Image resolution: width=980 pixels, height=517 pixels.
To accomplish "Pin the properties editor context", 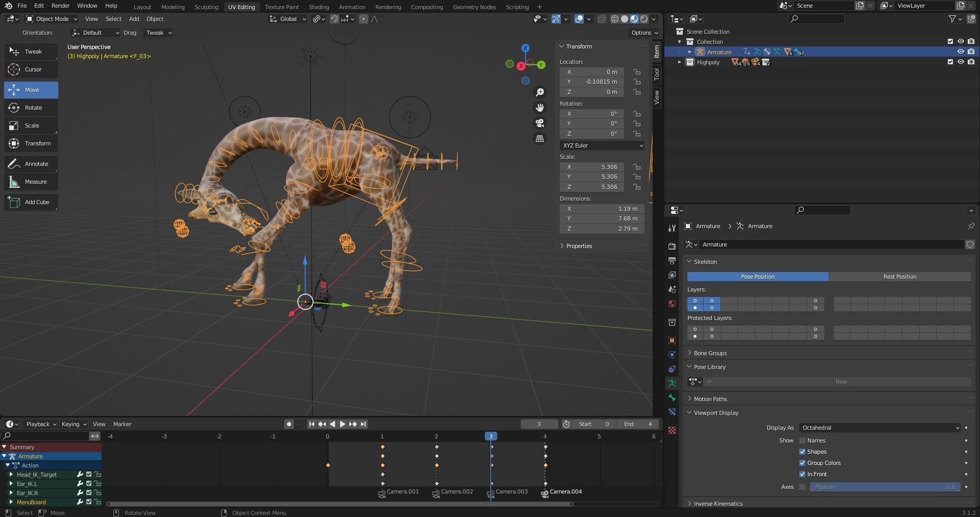I will pos(971,226).
